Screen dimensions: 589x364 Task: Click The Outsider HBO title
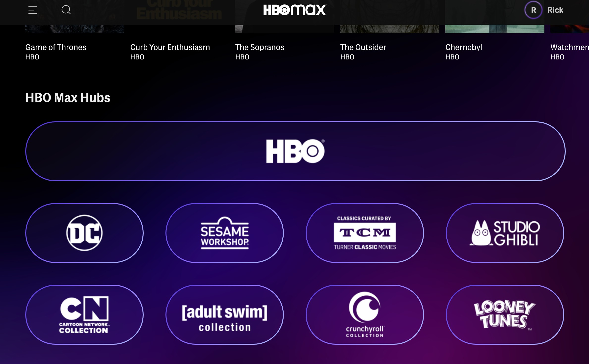[363, 47]
